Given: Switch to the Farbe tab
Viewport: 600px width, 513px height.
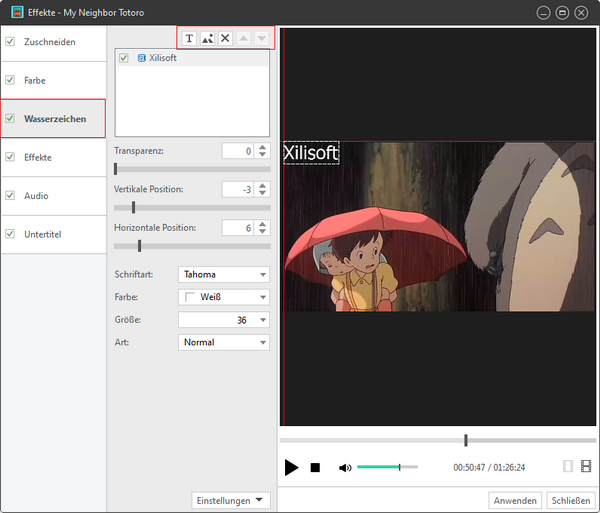Looking at the screenshot, I should pyautogui.click(x=54, y=80).
